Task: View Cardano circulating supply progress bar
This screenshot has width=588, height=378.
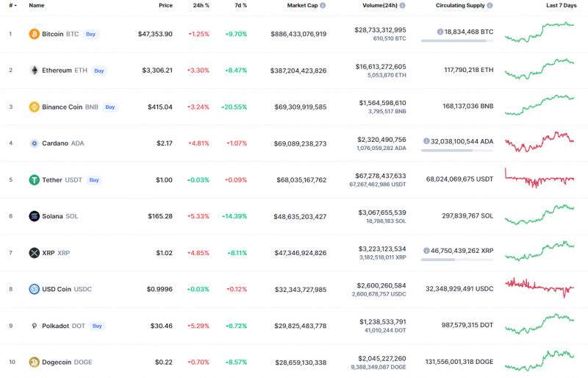Action: [x=456, y=150]
